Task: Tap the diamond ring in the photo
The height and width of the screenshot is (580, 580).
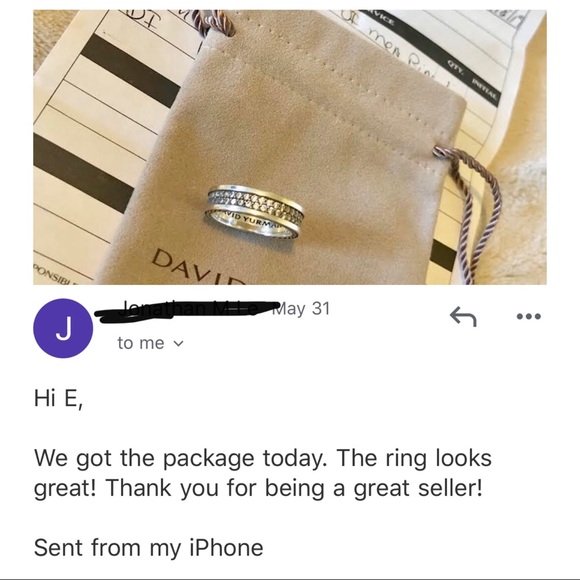Action: pos(255,211)
